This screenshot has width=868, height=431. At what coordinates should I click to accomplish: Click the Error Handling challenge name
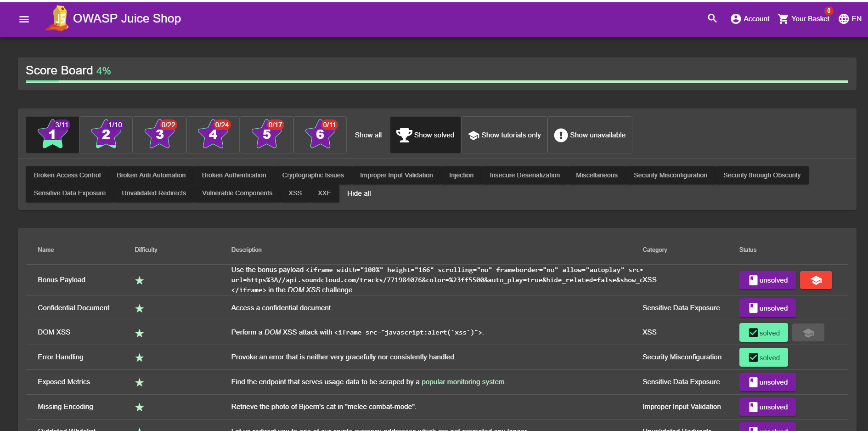[x=61, y=357]
